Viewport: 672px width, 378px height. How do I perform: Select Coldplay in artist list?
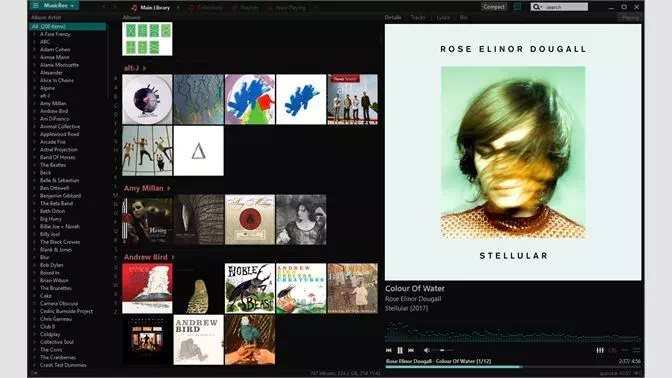point(50,334)
